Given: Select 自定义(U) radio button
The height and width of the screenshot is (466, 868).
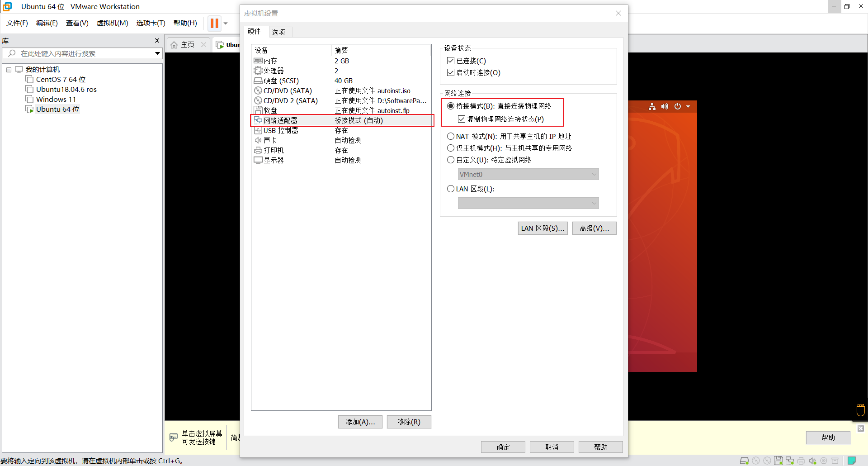Looking at the screenshot, I should click(450, 160).
